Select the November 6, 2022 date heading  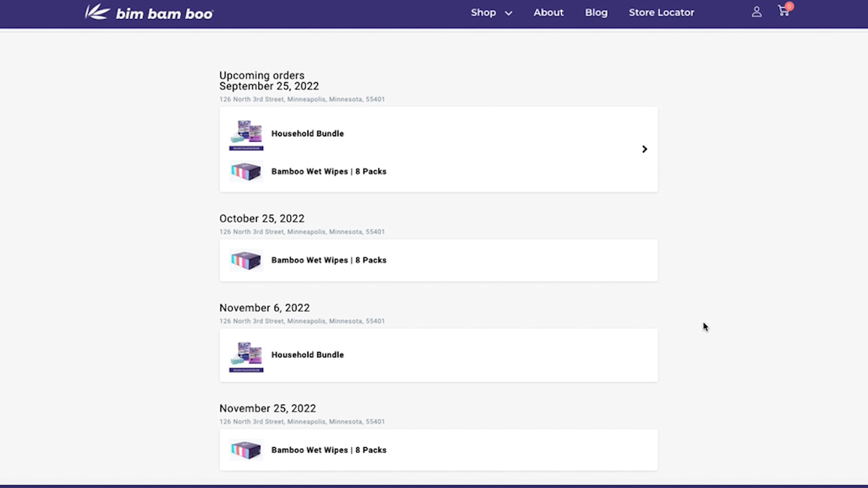264,308
